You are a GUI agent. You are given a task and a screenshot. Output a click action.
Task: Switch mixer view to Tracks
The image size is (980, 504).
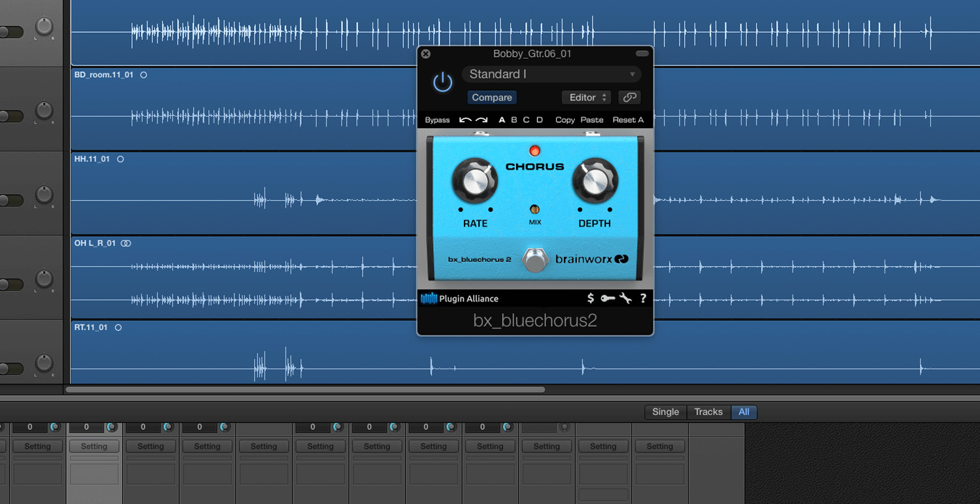pyautogui.click(x=708, y=412)
